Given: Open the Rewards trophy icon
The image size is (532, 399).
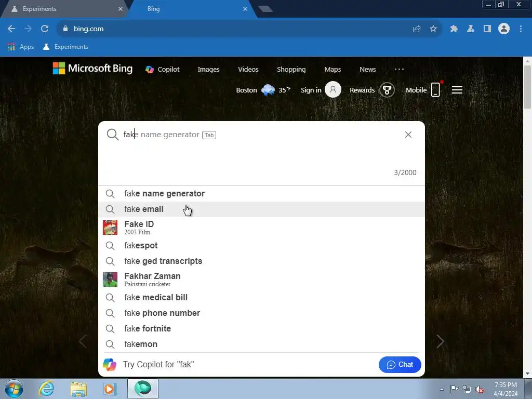Looking at the screenshot, I should click(x=387, y=90).
